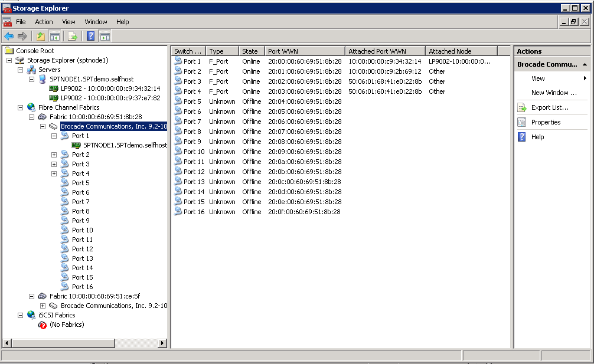The width and height of the screenshot is (594, 364).
Task: Restore the inner MDI child window
Action: 574,22
